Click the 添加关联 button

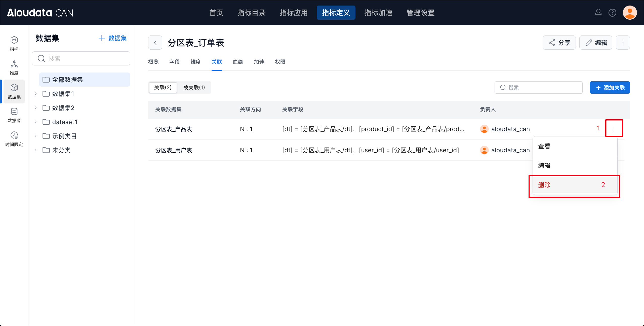610,87
